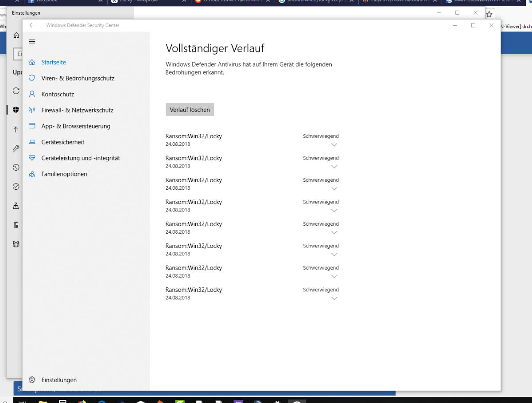This screenshot has height=403, width=532.
Task: Select App- & Browsersteuerung window icon
Action: tap(32, 126)
